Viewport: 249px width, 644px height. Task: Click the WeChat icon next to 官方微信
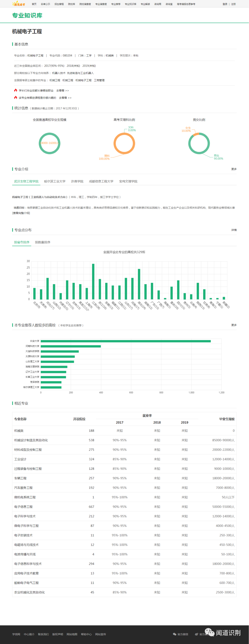pos(175,634)
